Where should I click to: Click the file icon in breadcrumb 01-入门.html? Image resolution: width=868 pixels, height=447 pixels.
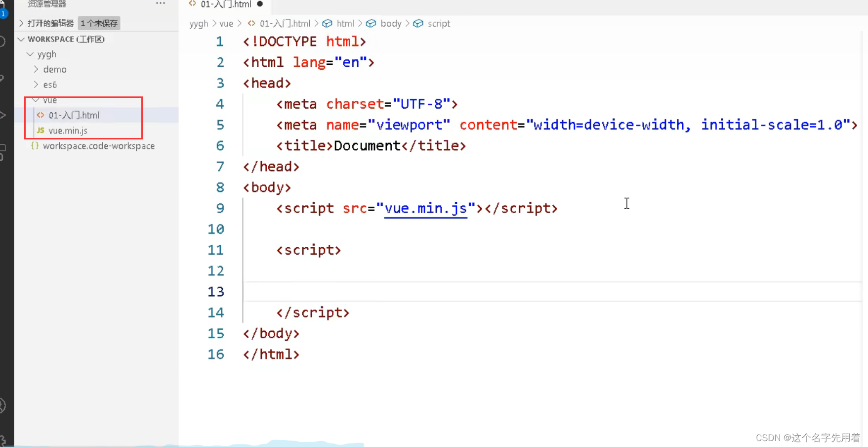(x=251, y=24)
